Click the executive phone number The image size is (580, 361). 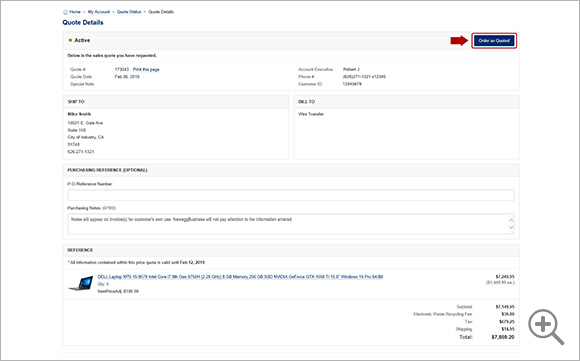(364, 77)
